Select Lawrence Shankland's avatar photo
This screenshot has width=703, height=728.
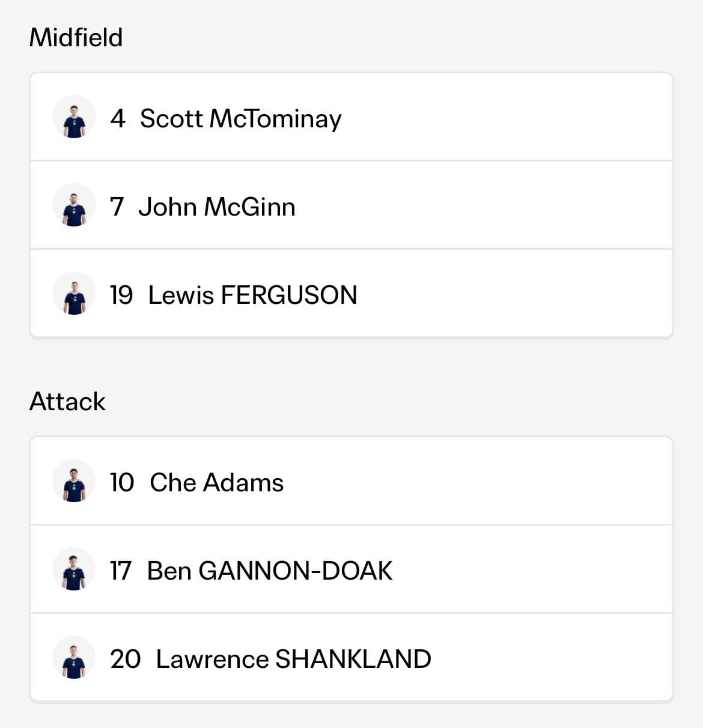74,658
